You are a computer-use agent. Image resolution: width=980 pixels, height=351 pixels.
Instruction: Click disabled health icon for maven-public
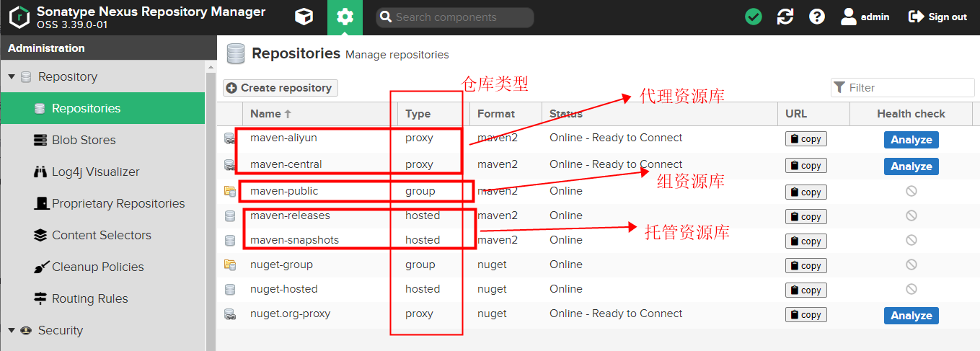[911, 191]
